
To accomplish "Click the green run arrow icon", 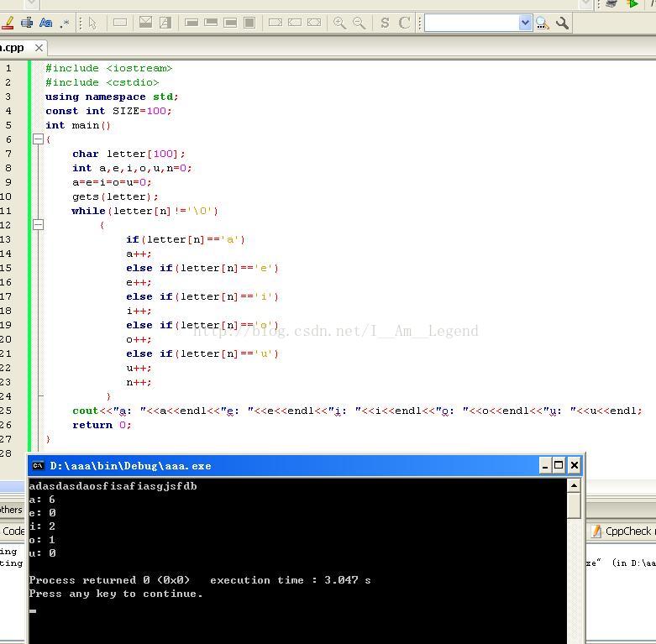I will click(x=632, y=3).
